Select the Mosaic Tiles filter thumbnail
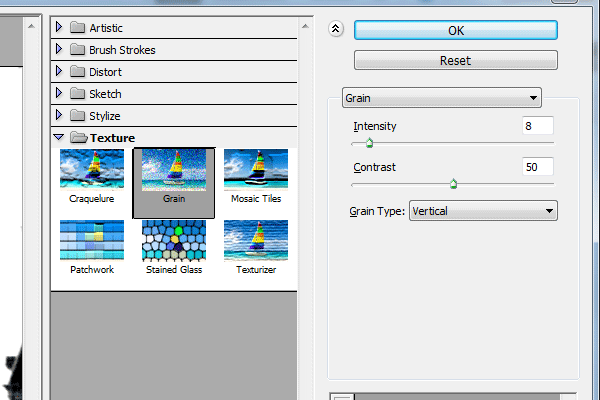 256,170
